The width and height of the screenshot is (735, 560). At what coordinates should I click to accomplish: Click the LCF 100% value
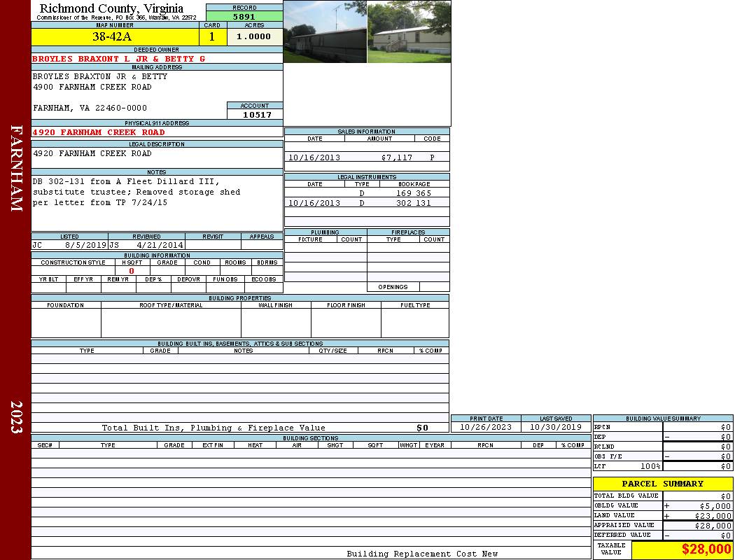coord(650,466)
